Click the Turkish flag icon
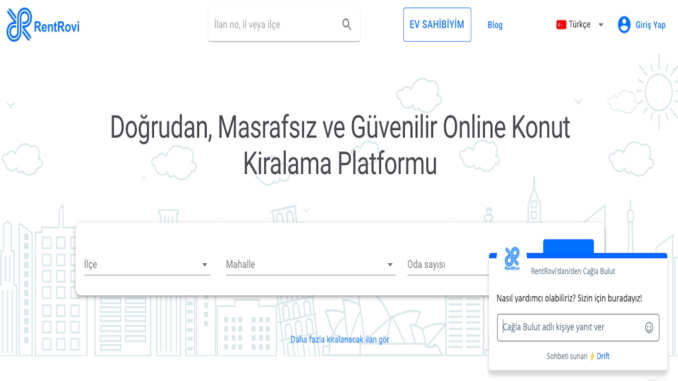 click(561, 25)
